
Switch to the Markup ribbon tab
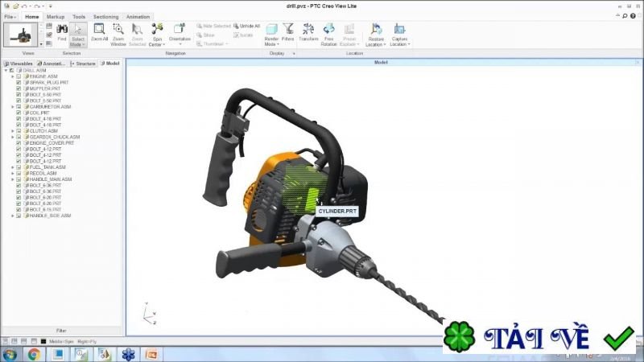coord(56,17)
